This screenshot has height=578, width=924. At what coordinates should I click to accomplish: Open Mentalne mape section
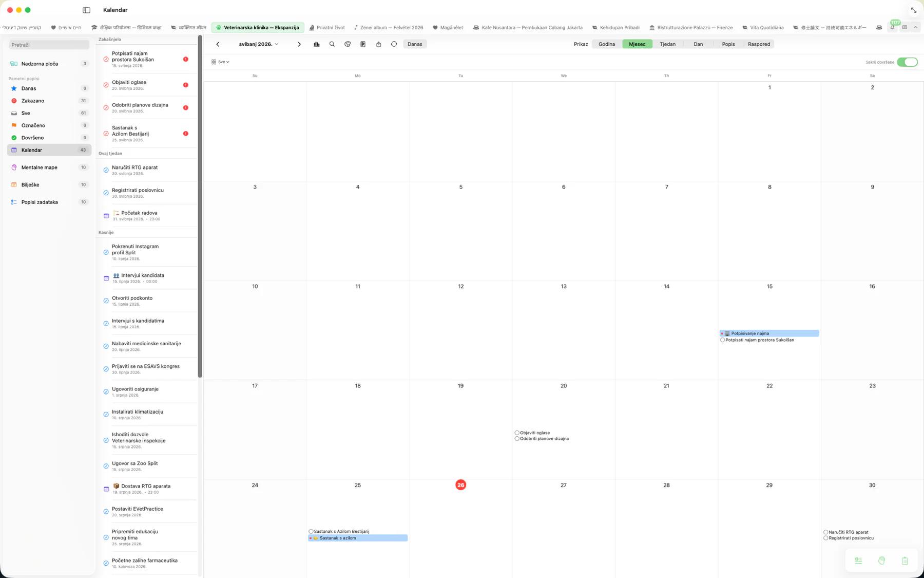click(x=49, y=167)
